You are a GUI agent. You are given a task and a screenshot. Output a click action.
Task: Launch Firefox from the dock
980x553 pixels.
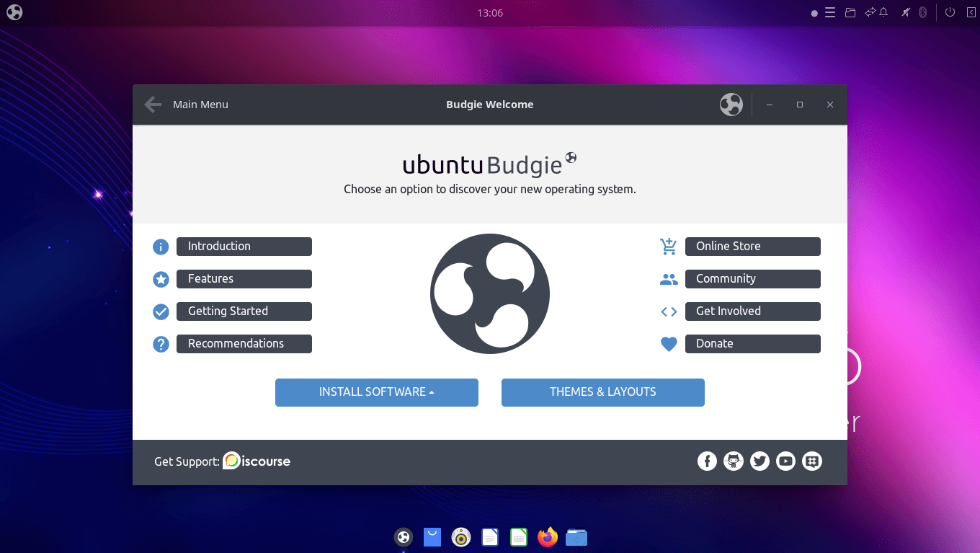pyautogui.click(x=547, y=536)
